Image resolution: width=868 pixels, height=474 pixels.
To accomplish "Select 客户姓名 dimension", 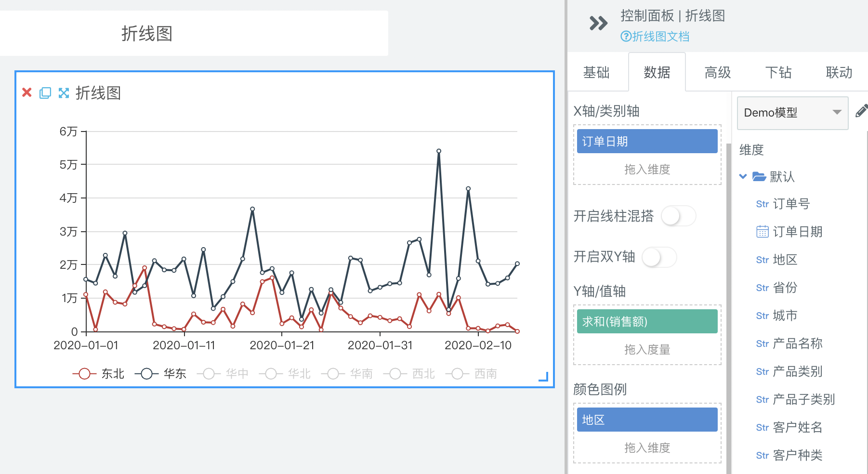I will pyautogui.click(x=798, y=427).
